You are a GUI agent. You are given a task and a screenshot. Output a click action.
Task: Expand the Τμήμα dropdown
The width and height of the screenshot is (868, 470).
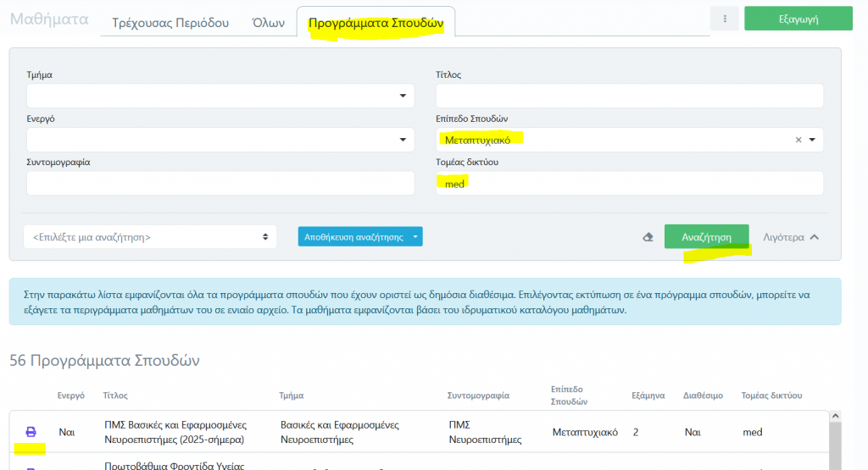[x=403, y=96]
